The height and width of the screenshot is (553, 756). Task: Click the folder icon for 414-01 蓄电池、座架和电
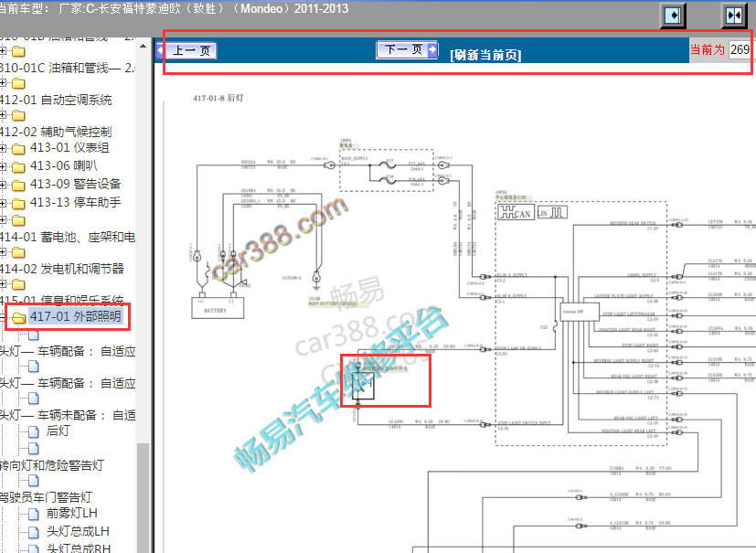click(18, 221)
